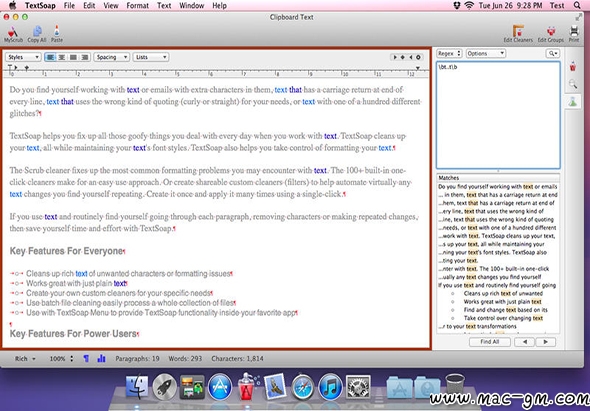Image resolution: width=590 pixels, height=411 pixels.
Task: Click the "Paragraphs: 19" status entry
Action: click(x=137, y=359)
